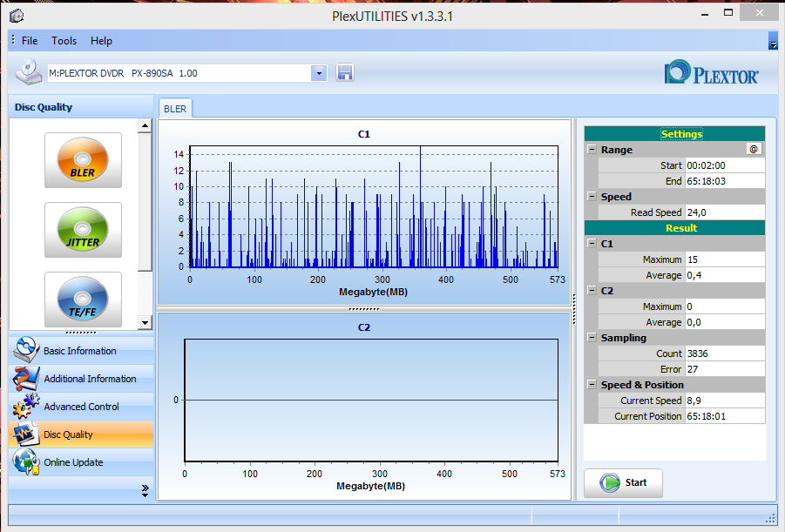Open the Basic Information section
The height and width of the screenshot is (532, 785).
click(81, 350)
